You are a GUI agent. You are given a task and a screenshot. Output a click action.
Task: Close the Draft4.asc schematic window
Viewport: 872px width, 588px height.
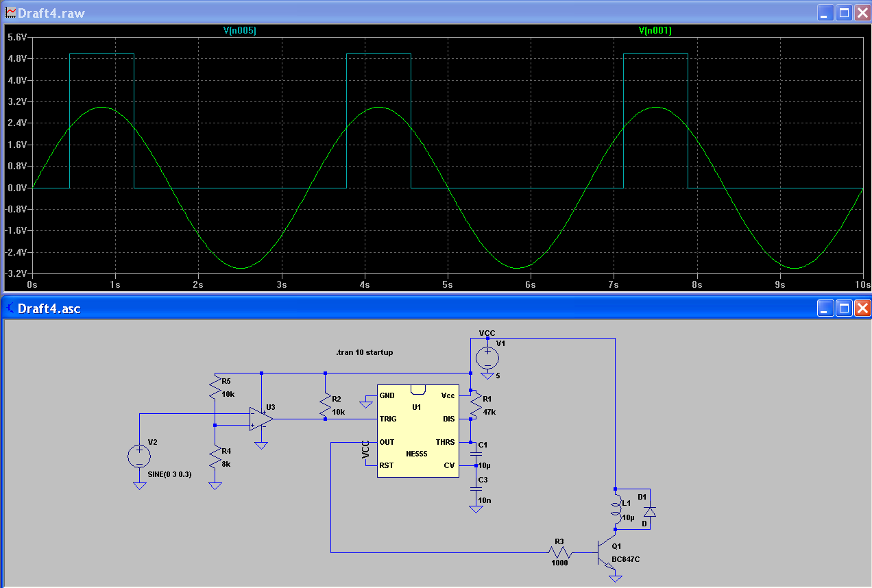862,308
